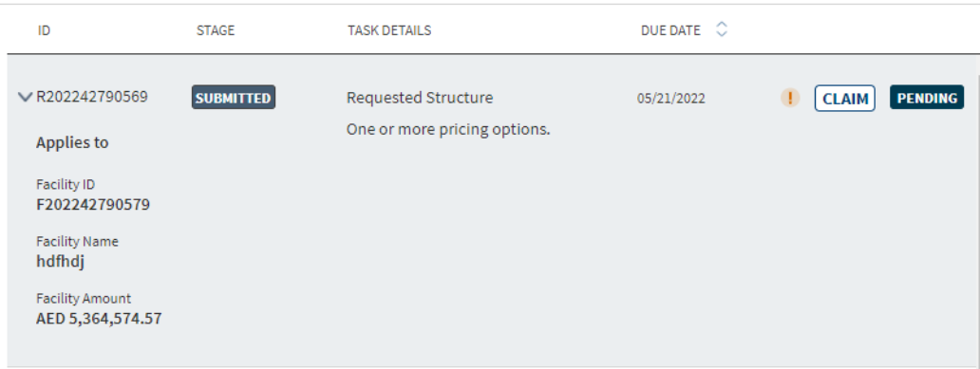980x369 pixels.
Task: Click the Applies to heading
Action: (72, 143)
